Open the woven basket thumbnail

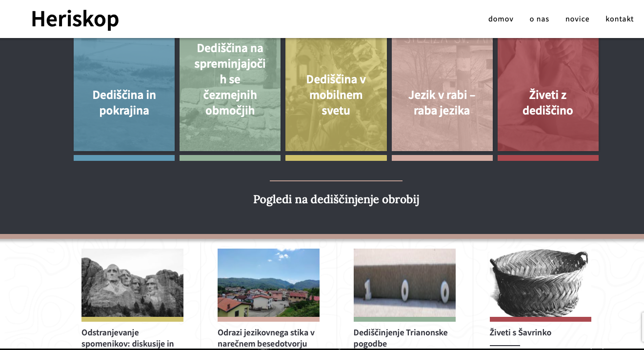(541, 283)
